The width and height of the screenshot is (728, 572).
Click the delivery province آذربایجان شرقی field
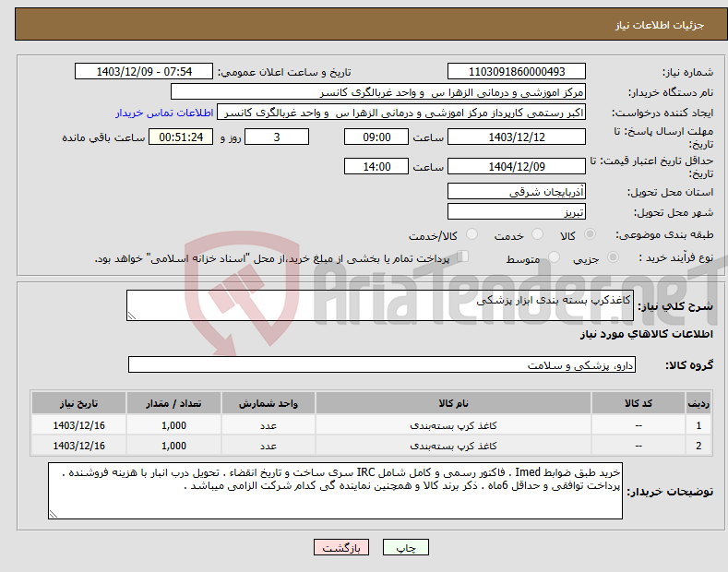click(517, 191)
